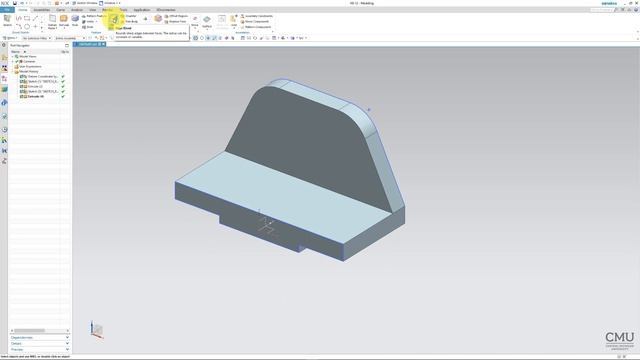Image resolution: width=640 pixels, height=360 pixels.
Task: Click the navigator scrollbar right arrow
Action: pyautogui.click(x=67, y=331)
